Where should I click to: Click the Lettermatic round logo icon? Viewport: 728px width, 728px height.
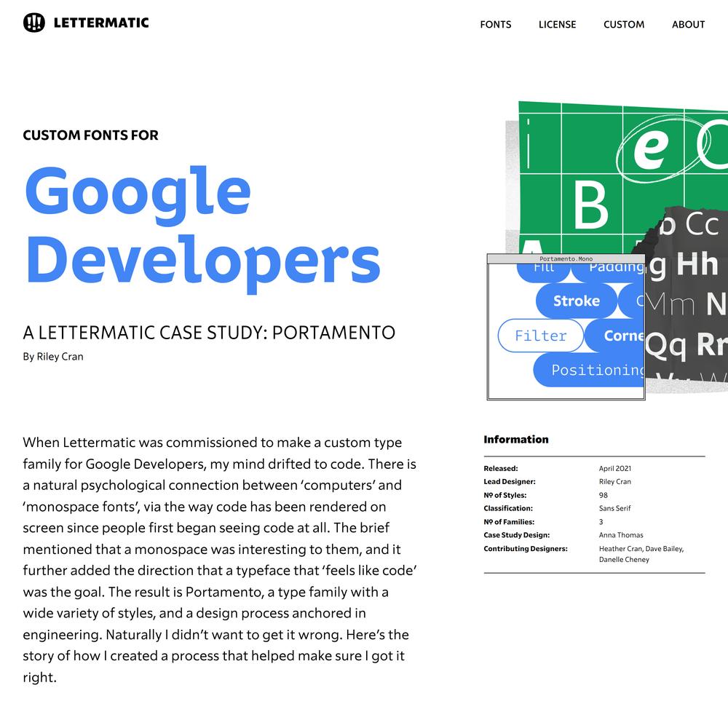point(34,23)
